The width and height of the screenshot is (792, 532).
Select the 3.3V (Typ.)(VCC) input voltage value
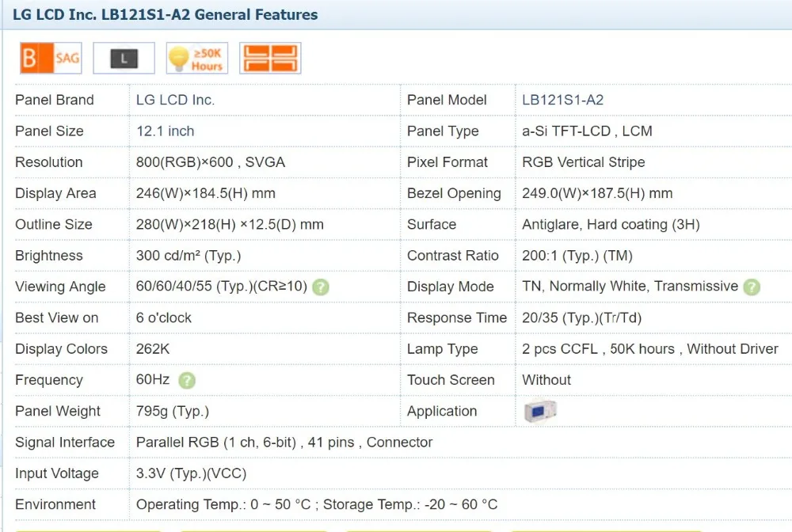click(191, 473)
